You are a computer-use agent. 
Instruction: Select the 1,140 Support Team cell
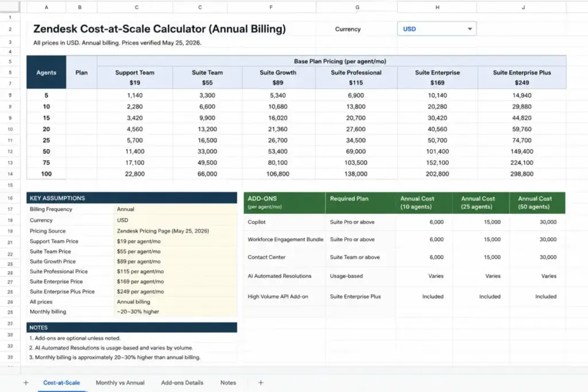click(134, 95)
